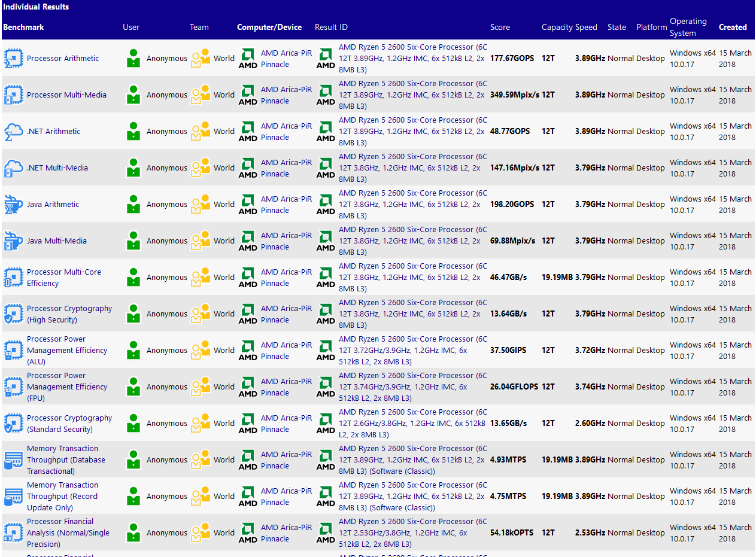756x557 pixels.
Task: Select the 2.60GHz speed value
Action: click(x=590, y=424)
